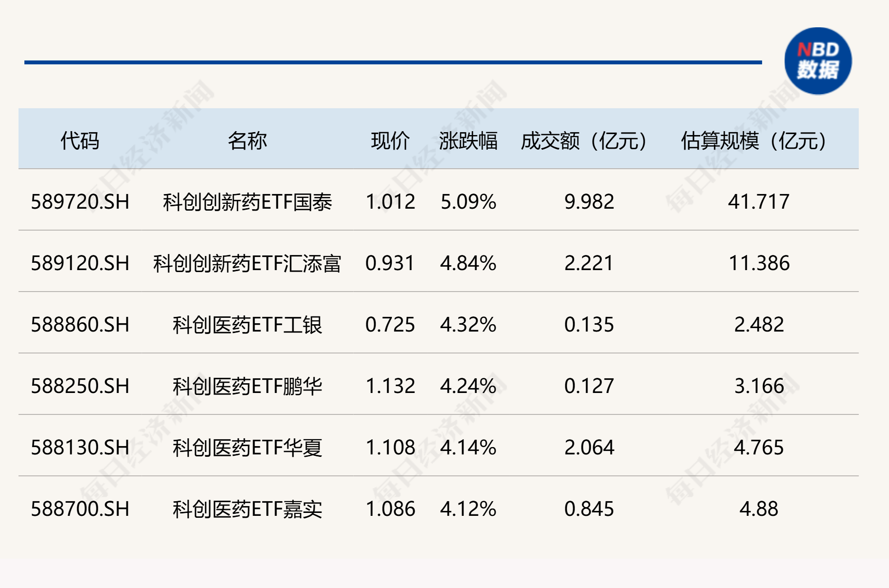Click the code 589720.SH
889x588 pixels.
click(80, 202)
